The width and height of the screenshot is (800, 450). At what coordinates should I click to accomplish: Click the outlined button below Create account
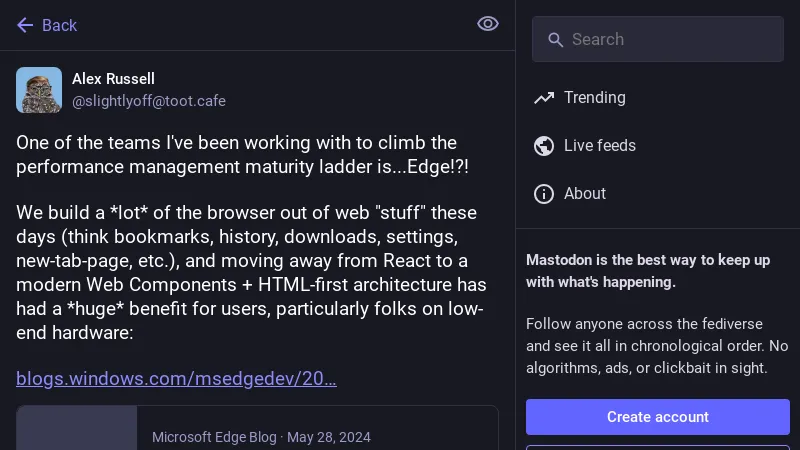point(658,446)
